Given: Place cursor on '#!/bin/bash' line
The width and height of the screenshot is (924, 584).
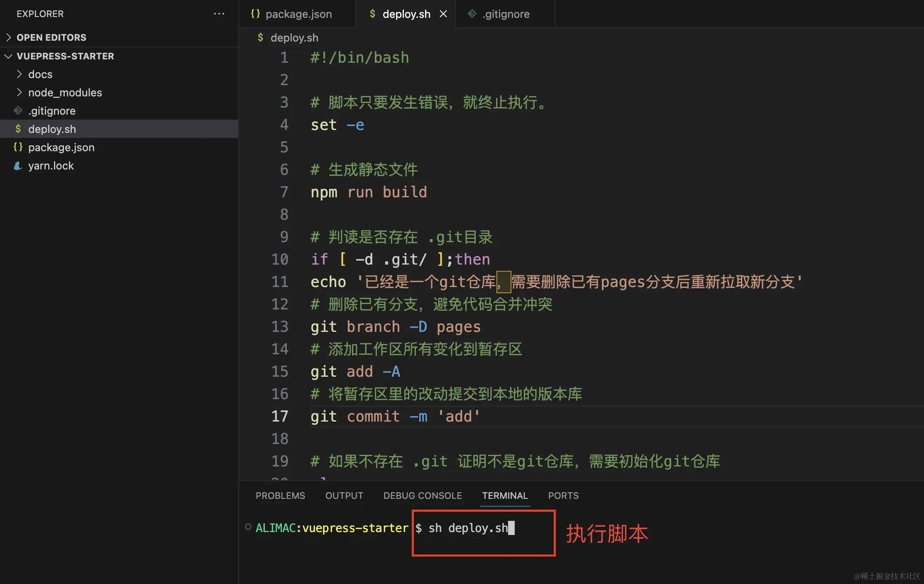Looking at the screenshot, I should point(360,57).
